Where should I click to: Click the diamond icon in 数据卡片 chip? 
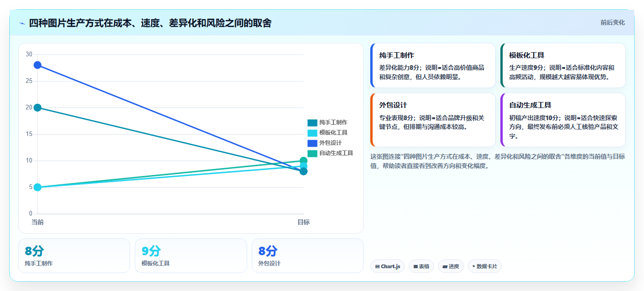473,266
